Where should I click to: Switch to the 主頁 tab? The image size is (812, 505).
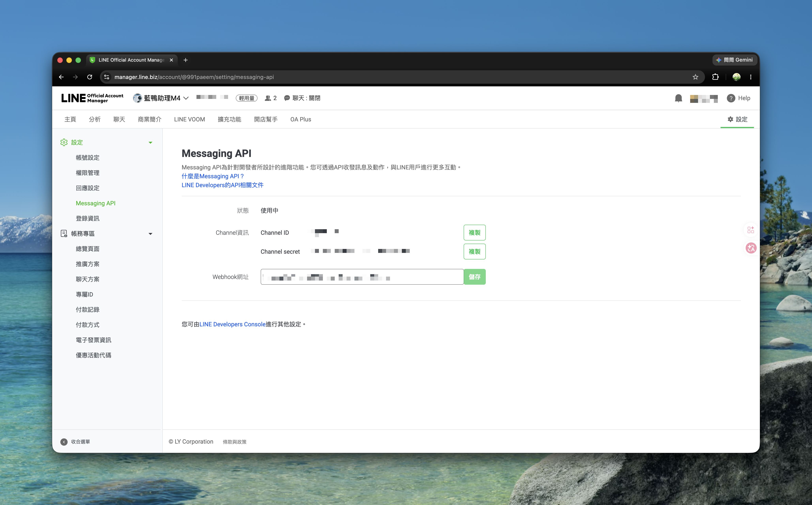click(70, 119)
